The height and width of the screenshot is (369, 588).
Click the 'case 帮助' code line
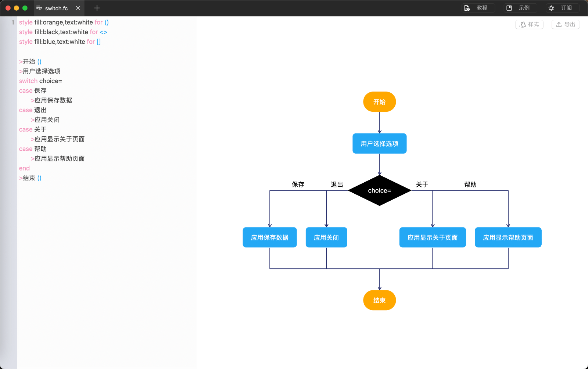[33, 149]
